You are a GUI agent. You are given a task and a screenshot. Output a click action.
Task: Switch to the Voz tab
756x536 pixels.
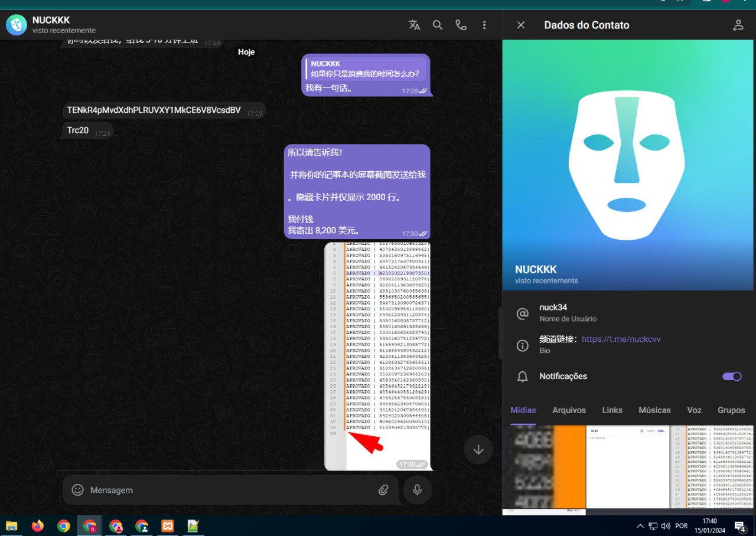pyautogui.click(x=694, y=410)
